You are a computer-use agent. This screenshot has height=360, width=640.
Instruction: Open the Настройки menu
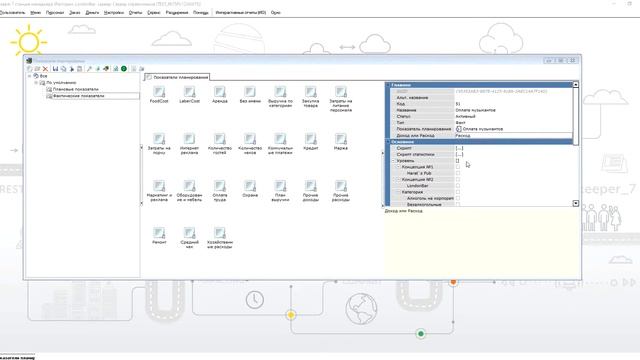coord(114,13)
